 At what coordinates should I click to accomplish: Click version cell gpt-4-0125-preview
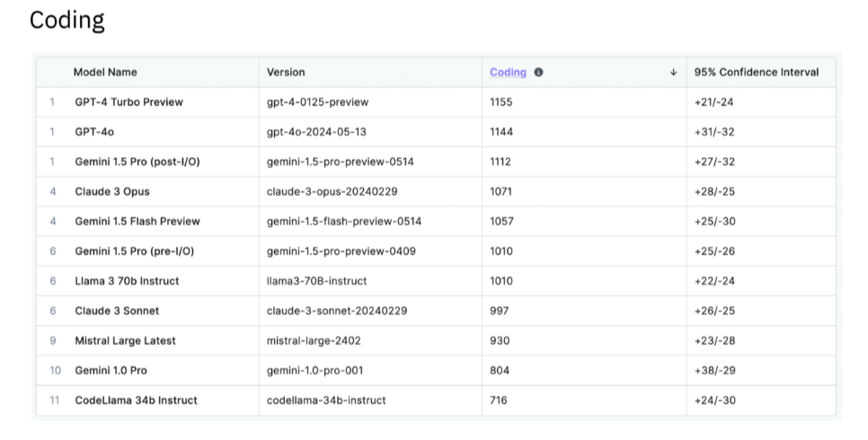click(x=317, y=102)
